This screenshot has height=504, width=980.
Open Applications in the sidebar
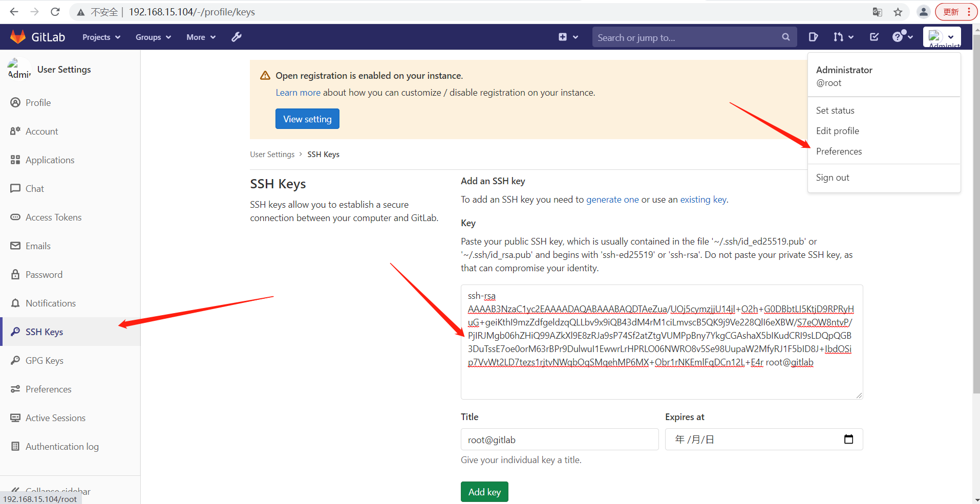[x=70, y=160]
